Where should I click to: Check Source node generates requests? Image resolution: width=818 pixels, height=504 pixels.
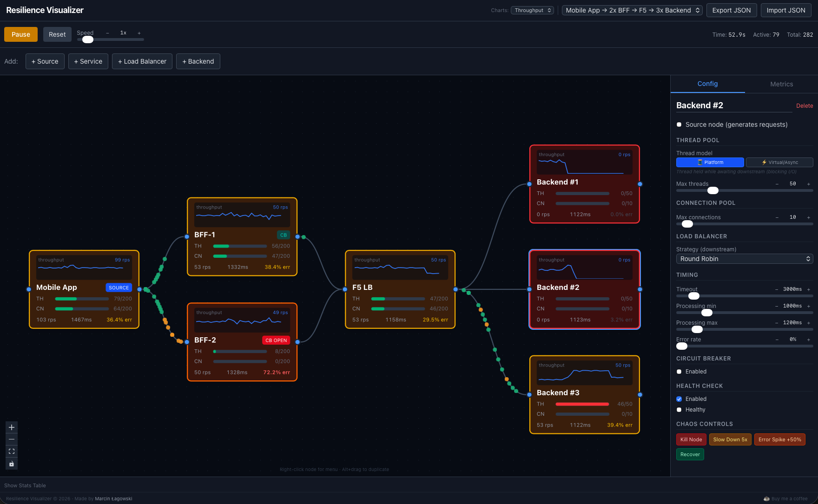[x=679, y=124]
